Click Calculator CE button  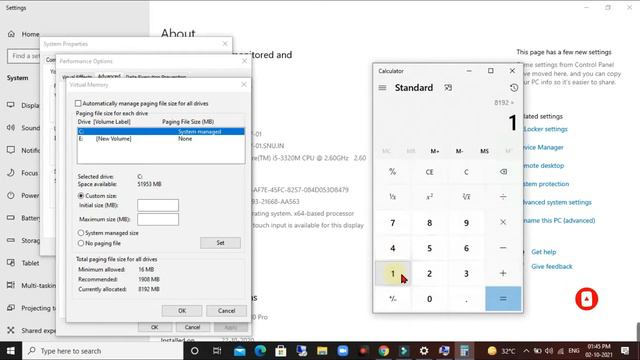pos(429,172)
